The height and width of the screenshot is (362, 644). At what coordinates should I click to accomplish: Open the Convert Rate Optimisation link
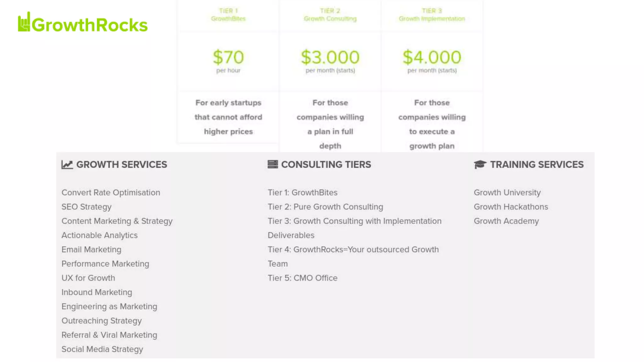[x=111, y=193]
